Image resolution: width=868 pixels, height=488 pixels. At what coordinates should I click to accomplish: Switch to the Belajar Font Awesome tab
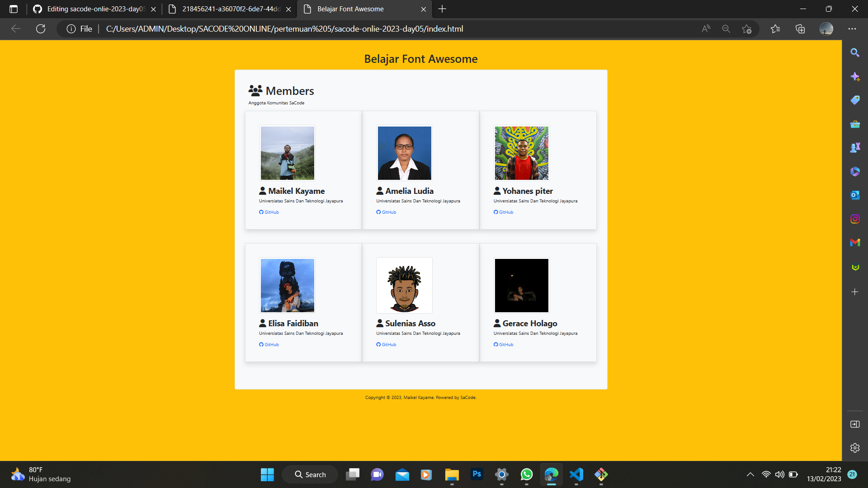(350, 9)
